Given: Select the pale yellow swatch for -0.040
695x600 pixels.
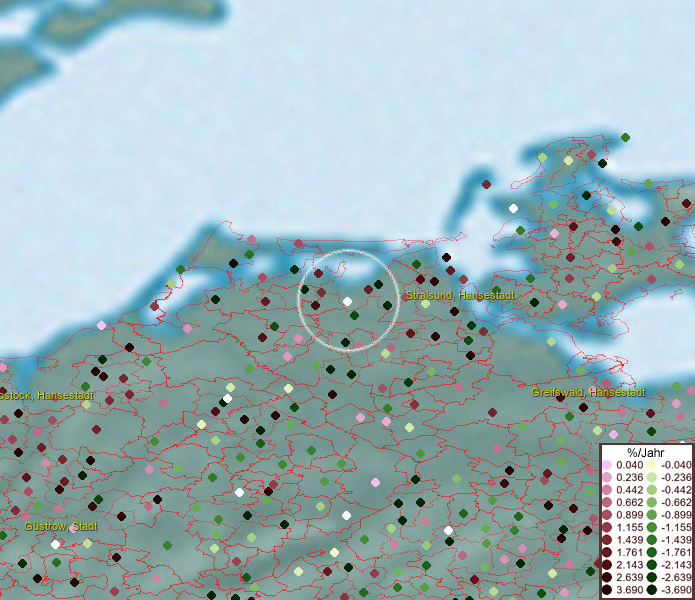Looking at the screenshot, I should (652, 465).
